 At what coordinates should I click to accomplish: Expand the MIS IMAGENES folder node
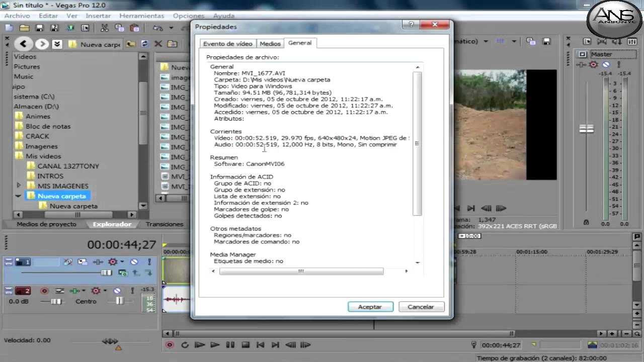(19, 186)
